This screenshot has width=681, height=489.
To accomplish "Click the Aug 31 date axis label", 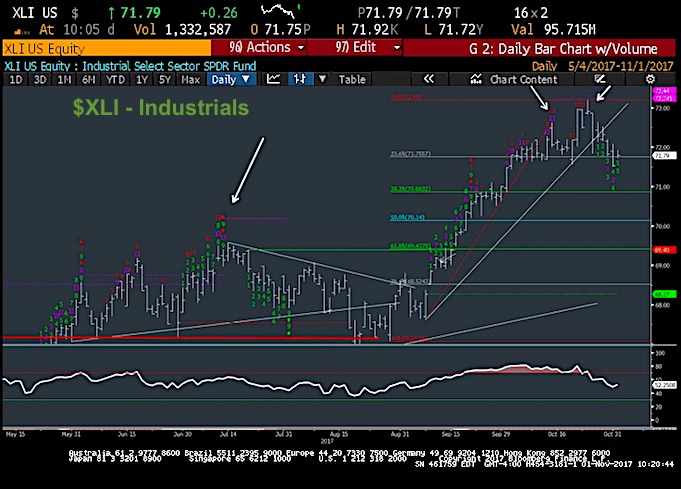I will pos(400,434).
